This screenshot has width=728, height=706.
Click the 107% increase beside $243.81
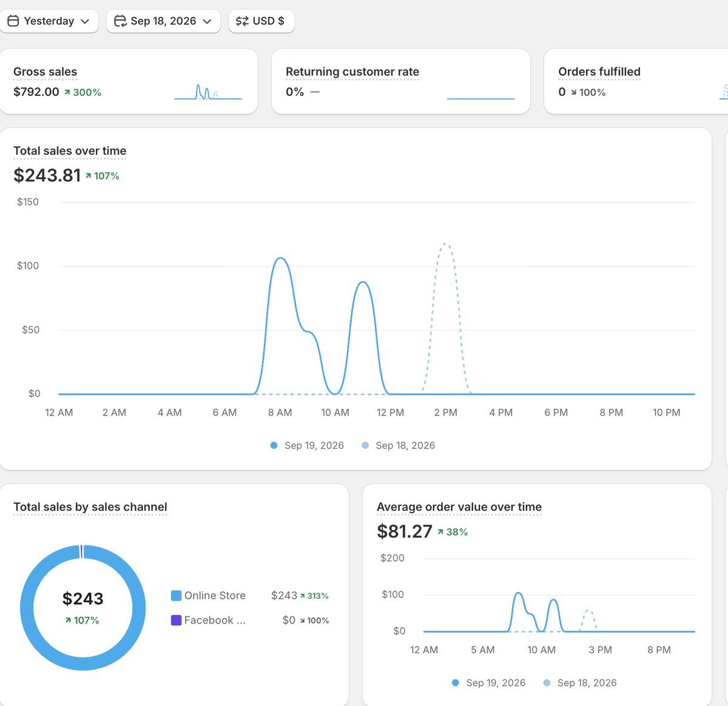(x=103, y=176)
